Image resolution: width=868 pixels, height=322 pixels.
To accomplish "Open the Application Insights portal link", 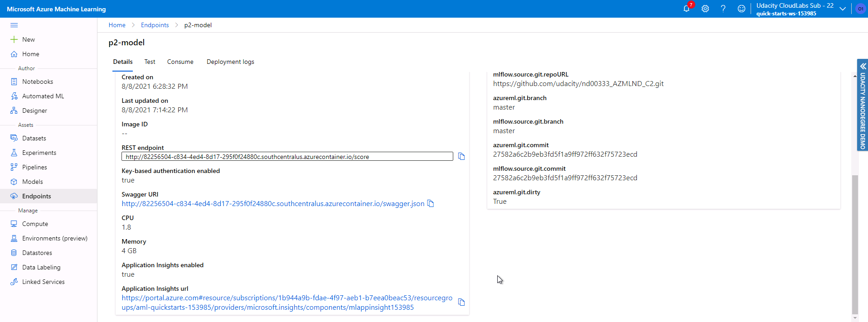I will (287, 303).
